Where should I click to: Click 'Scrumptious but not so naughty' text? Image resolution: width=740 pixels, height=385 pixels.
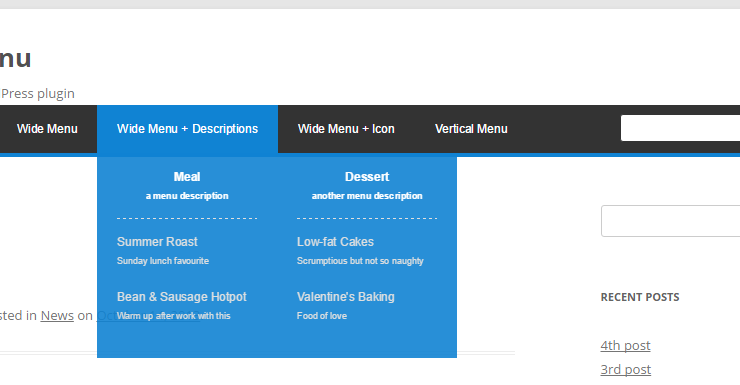[x=360, y=261]
